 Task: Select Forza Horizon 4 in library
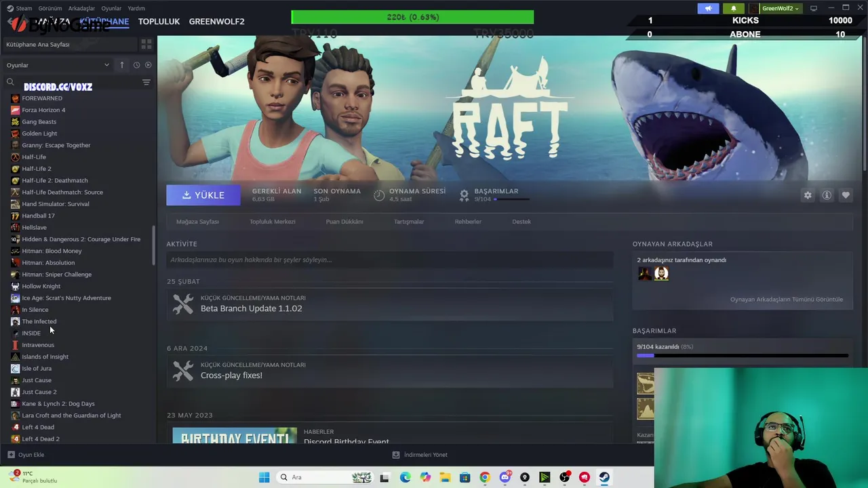tap(43, 110)
